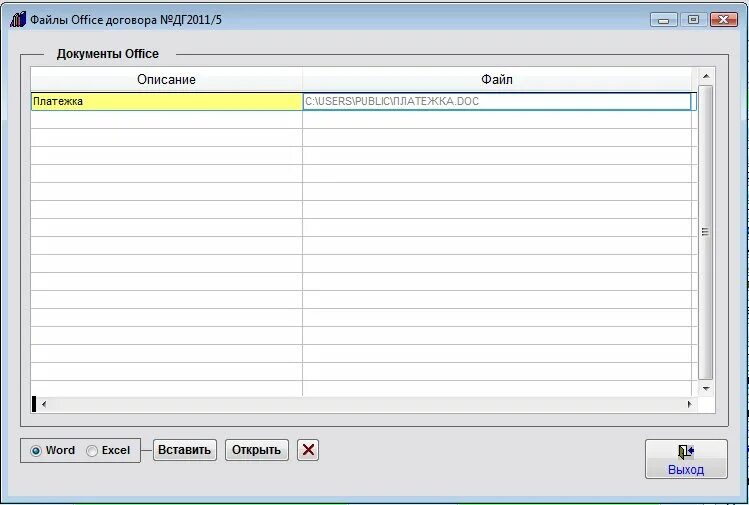Click the Выход exit button
The height and width of the screenshot is (505, 749).
click(x=686, y=459)
